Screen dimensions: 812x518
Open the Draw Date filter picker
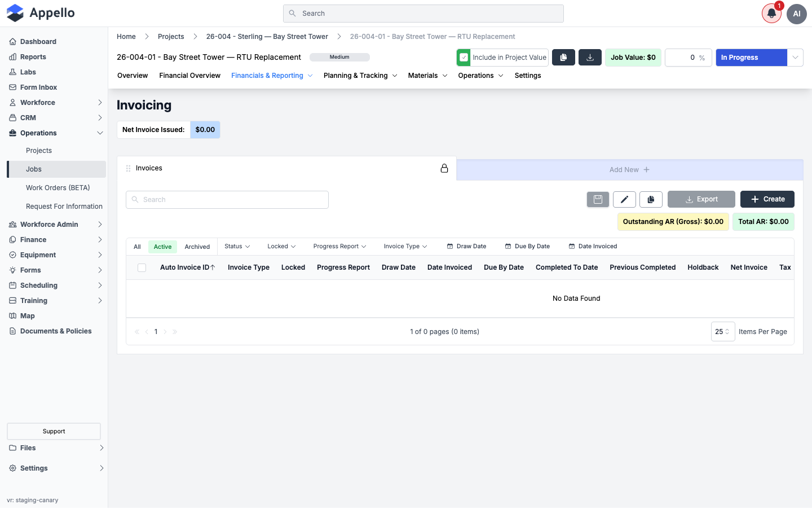(x=466, y=247)
